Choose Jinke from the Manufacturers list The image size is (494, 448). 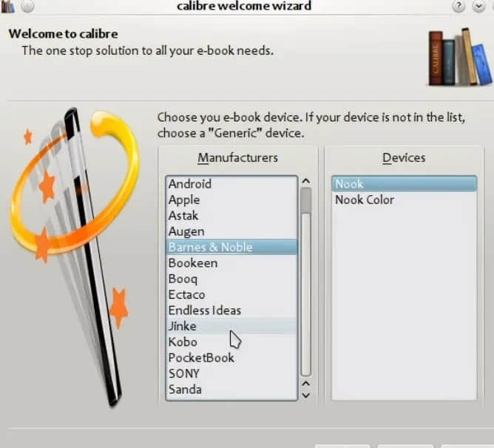[x=231, y=326]
